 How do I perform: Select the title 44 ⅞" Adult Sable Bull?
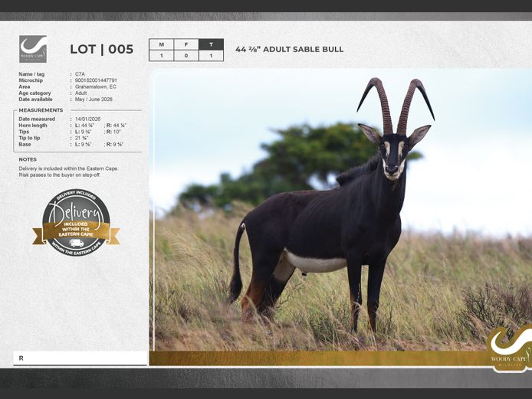[290, 49]
